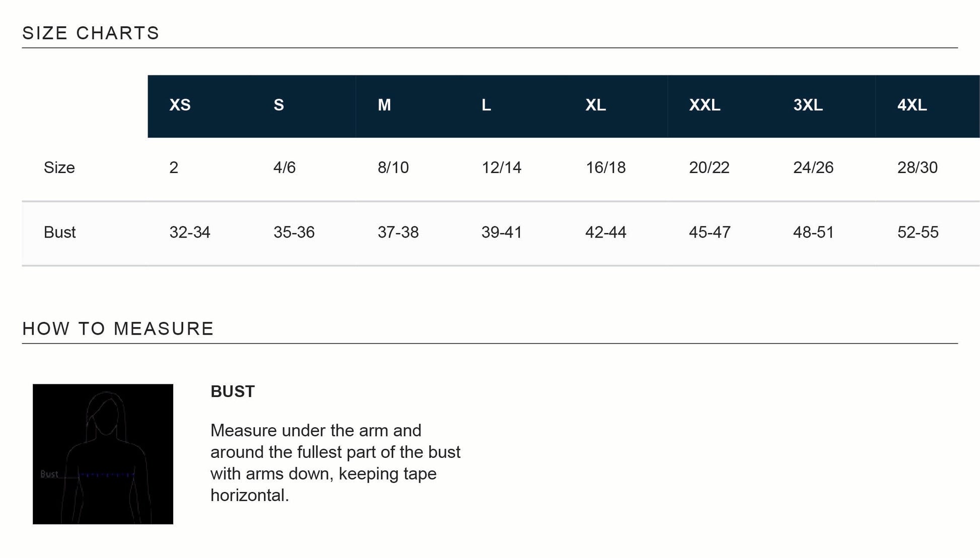Click the M size column header
The image size is (980, 558).
click(384, 105)
